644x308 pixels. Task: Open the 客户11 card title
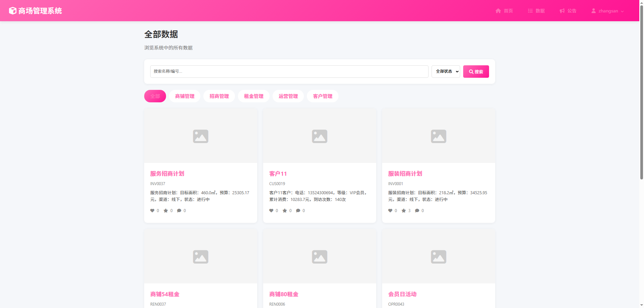pos(278,174)
